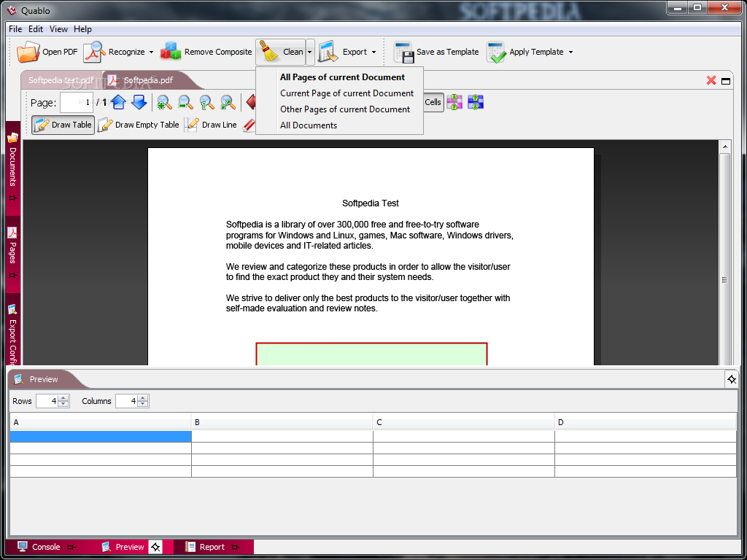Image resolution: width=747 pixels, height=560 pixels.
Task: Unpin the Preview bottom tab
Action: [x=156, y=547]
